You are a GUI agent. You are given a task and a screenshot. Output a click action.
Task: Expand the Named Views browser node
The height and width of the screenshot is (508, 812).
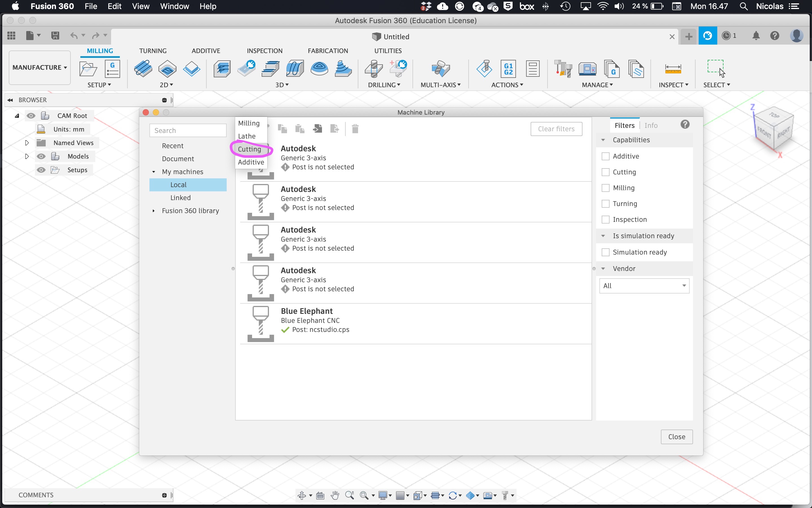[x=27, y=143]
